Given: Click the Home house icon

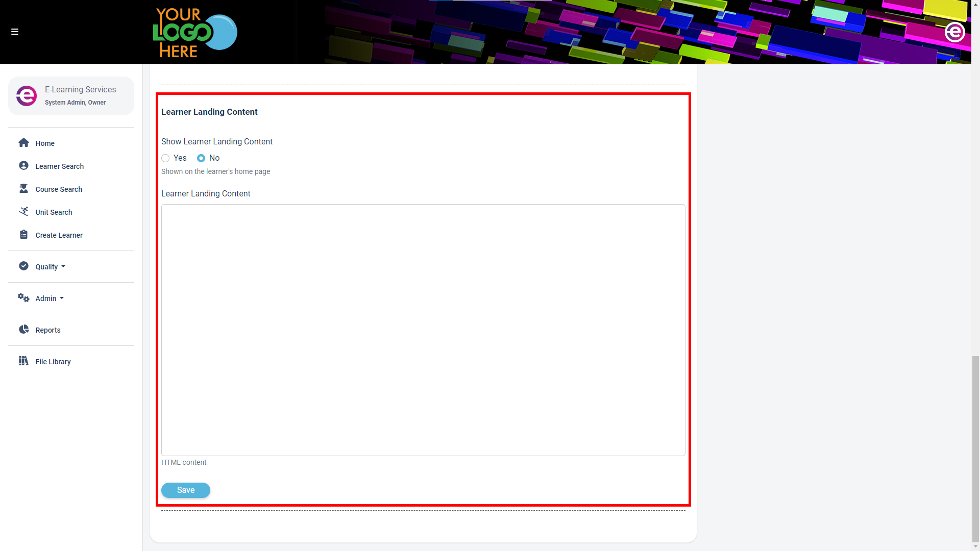Looking at the screenshot, I should [x=23, y=143].
